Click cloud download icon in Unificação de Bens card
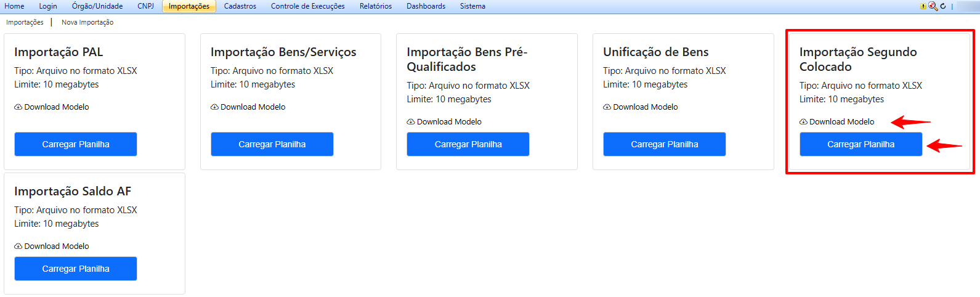The image size is (980, 297). click(x=607, y=107)
